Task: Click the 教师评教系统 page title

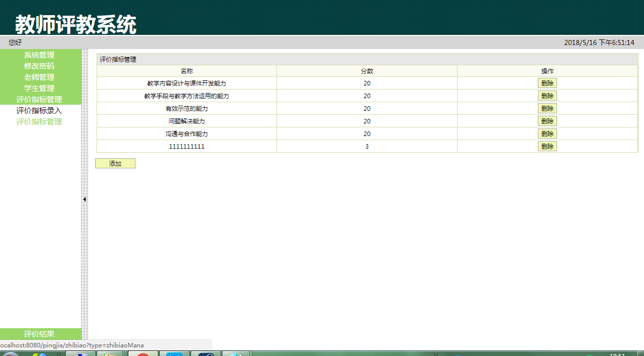Action: [x=76, y=24]
